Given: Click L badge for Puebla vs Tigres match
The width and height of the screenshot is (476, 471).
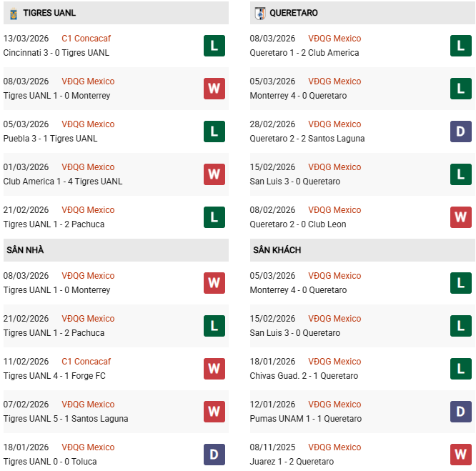Looking at the screenshot, I should click(214, 132).
